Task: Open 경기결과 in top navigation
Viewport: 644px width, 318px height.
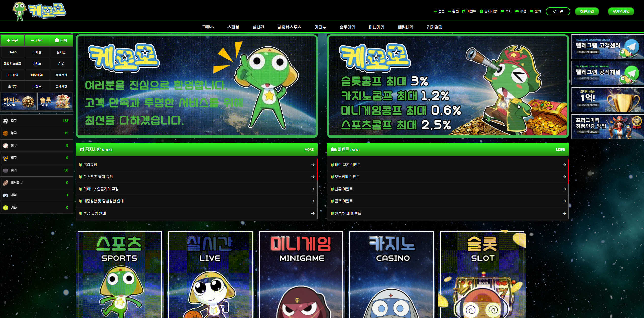Action: pos(435,27)
